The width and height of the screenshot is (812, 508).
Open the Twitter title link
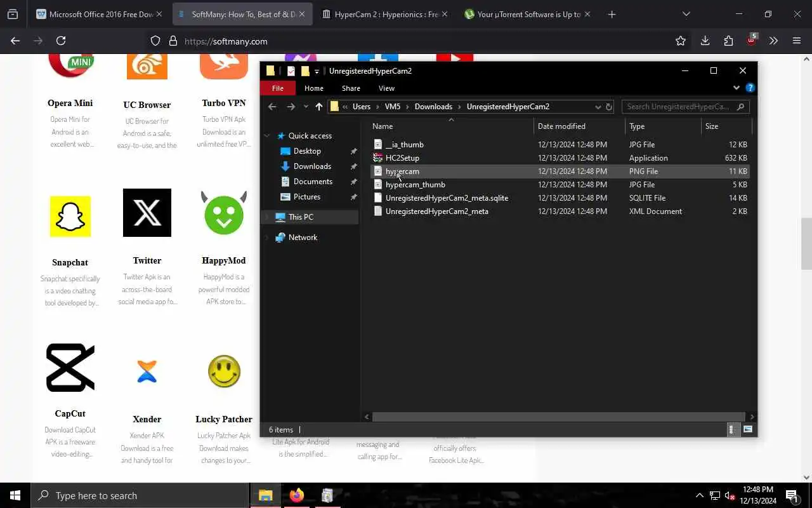coord(147,260)
